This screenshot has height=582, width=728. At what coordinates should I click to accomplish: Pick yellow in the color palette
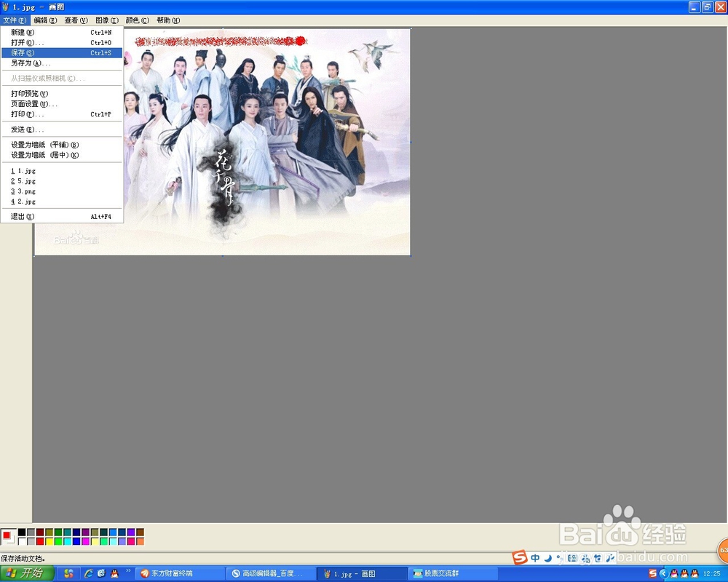[x=50, y=541]
